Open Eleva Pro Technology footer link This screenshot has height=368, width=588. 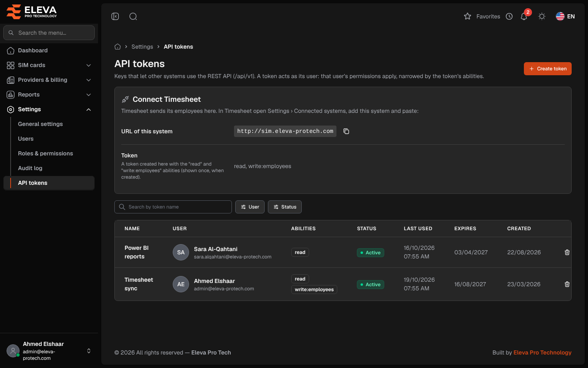click(542, 352)
